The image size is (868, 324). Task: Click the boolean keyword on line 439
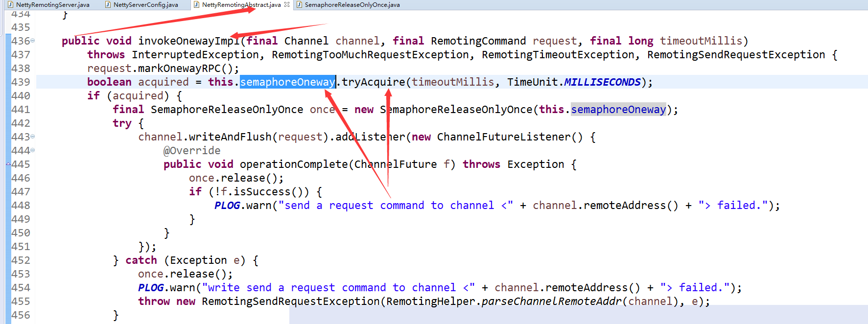click(109, 82)
